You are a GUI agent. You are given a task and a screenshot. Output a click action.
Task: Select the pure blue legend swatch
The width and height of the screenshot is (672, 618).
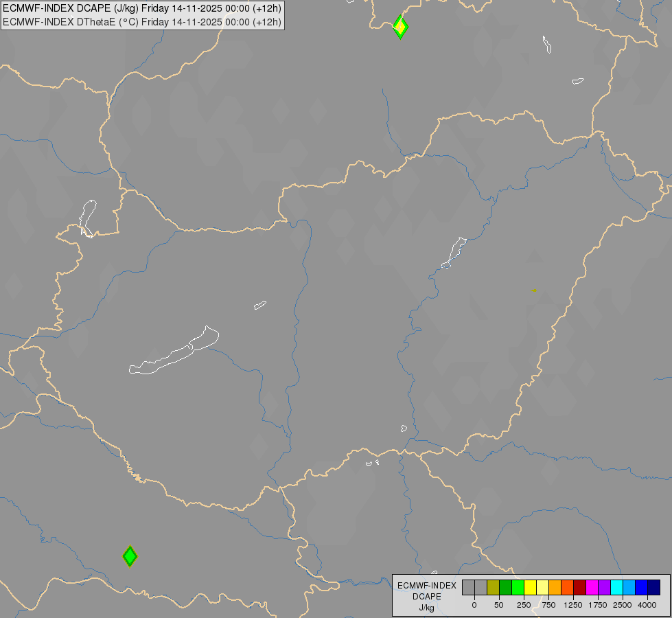(x=641, y=588)
